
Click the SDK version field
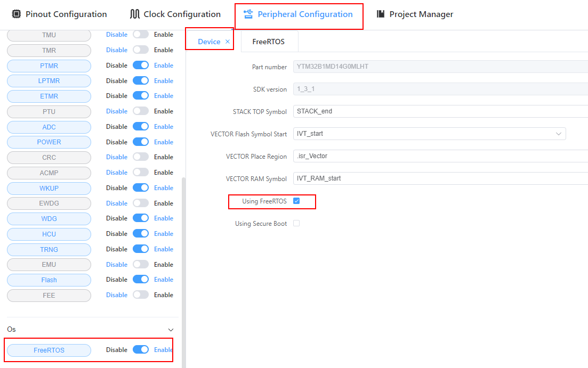pos(441,89)
